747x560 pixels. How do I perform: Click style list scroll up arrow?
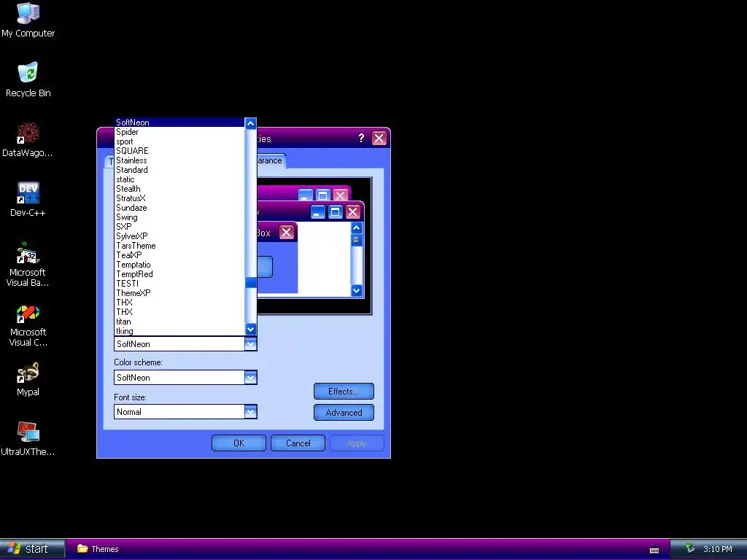[251, 123]
